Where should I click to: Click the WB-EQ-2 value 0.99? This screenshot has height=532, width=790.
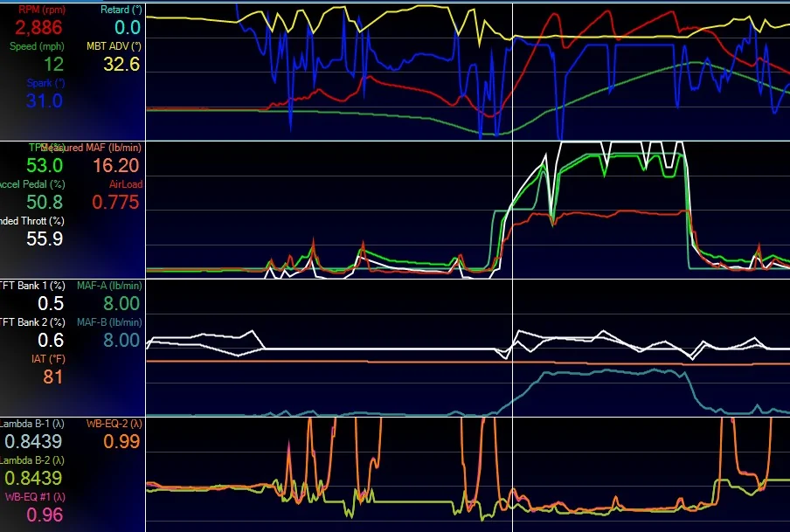point(121,442)
